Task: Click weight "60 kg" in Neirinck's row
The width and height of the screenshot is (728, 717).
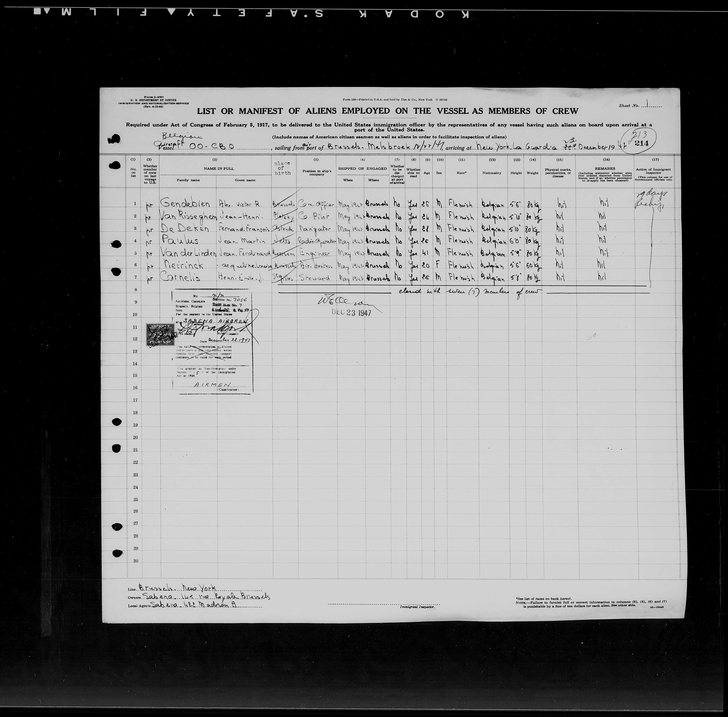Action: (x=533, y=266)
